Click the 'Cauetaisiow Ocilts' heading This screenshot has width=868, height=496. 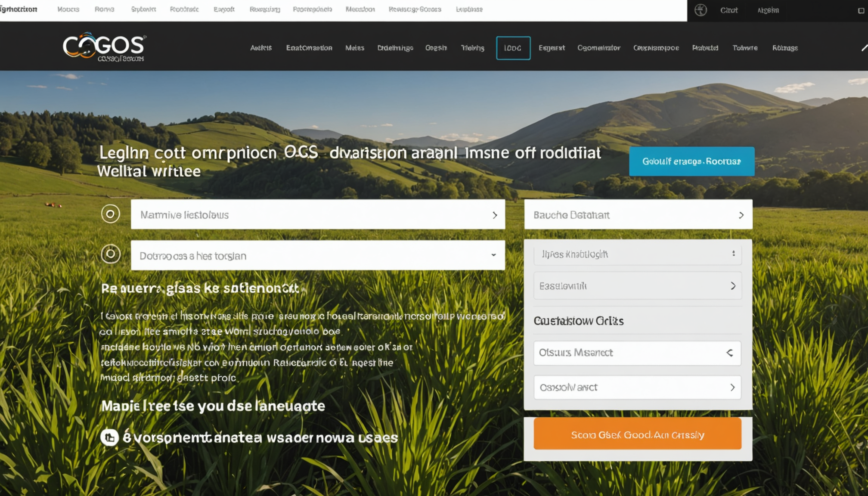click(x=578, y=321)
